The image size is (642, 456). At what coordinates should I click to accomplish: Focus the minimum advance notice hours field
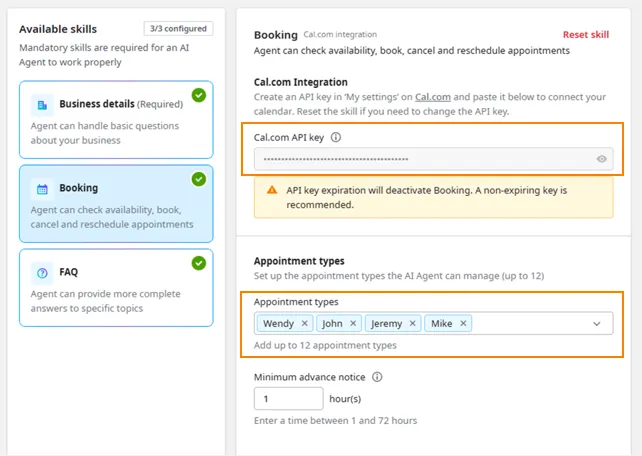pyautogui.click(x=289, y=399)
